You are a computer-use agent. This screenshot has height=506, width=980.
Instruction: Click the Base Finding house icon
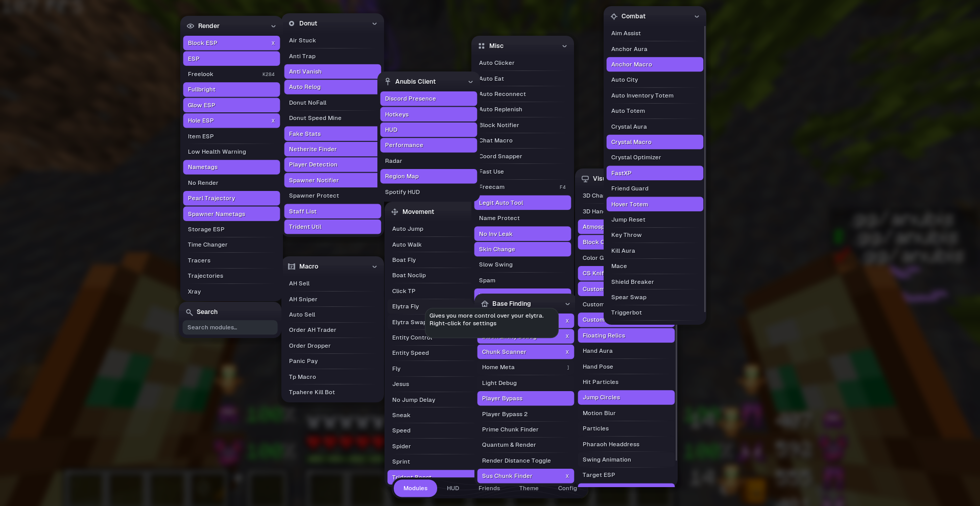tap(485, 304)
